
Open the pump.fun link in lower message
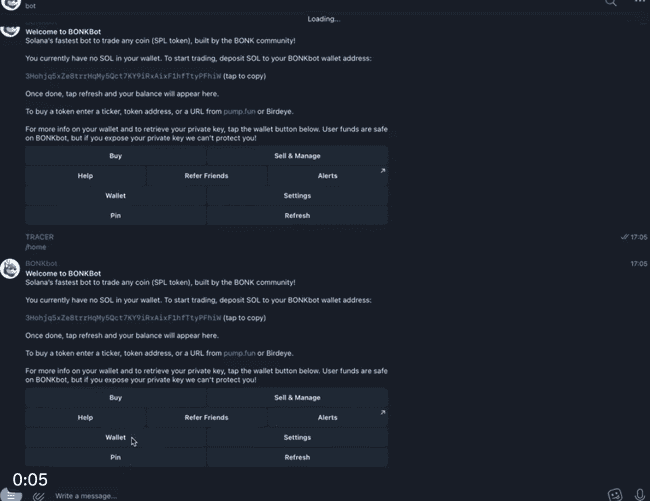[x=239, y=353]
